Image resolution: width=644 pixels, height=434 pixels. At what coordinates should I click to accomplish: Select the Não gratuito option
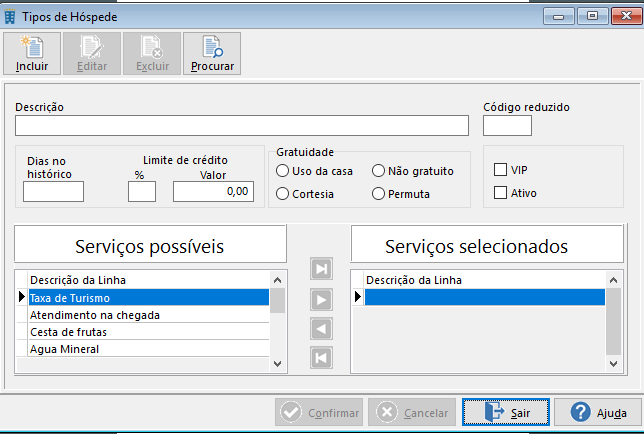pos(413,171)
